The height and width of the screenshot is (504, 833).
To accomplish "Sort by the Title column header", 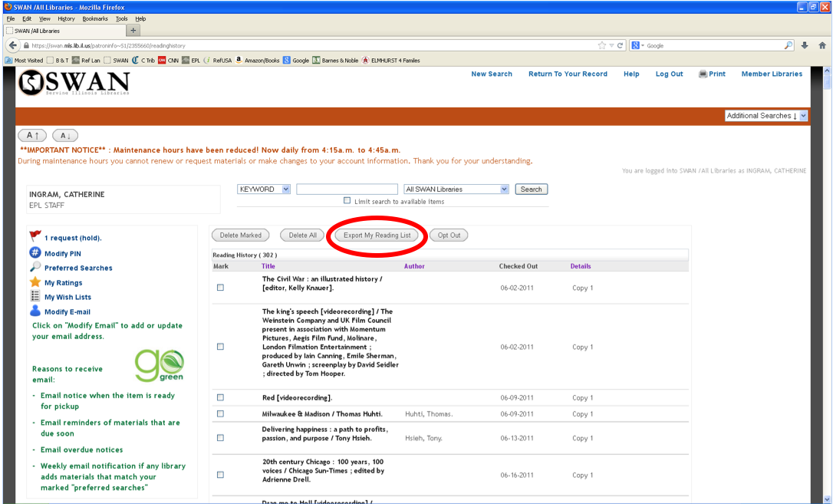I will [x=268, y=266].
